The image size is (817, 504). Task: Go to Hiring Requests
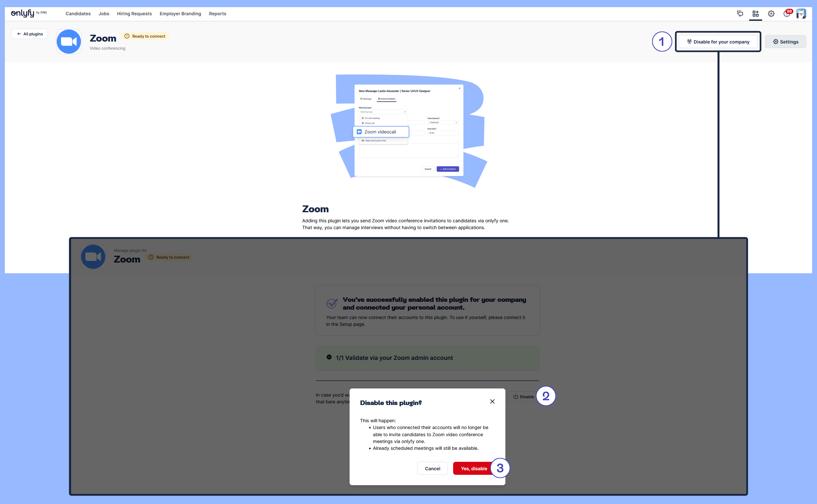134,14
